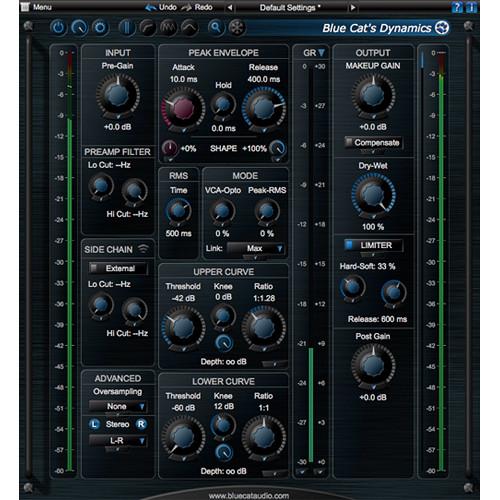Click the curve display toolbar icon

(148, 27)
